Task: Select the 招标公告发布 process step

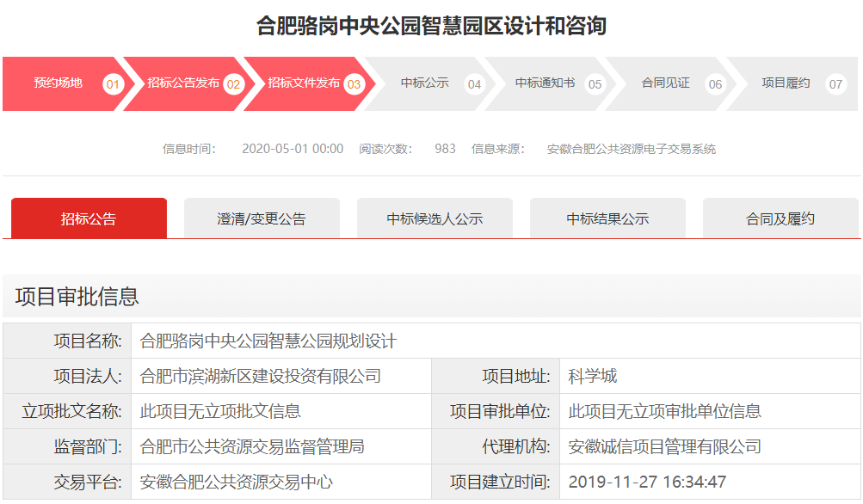Action: 182,83
